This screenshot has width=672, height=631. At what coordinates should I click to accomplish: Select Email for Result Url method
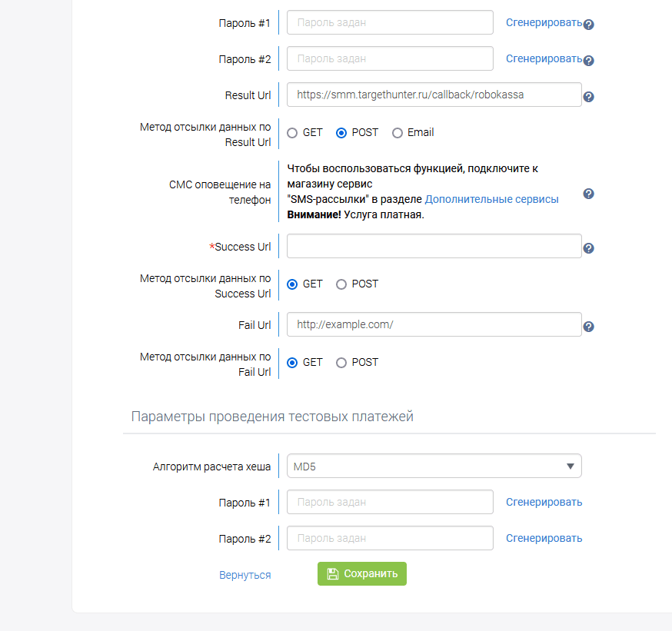[x=398, y=133]
